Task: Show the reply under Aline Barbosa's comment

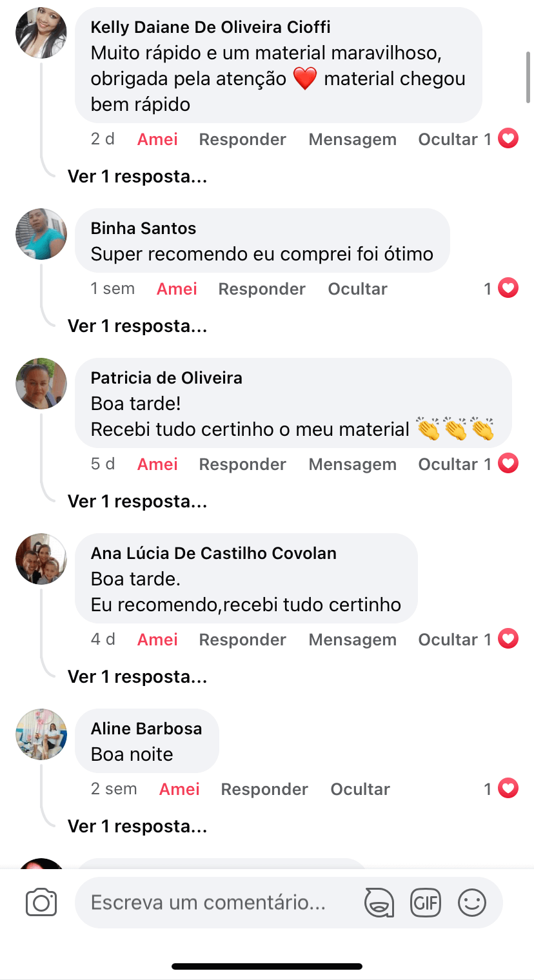Action: 137,827
